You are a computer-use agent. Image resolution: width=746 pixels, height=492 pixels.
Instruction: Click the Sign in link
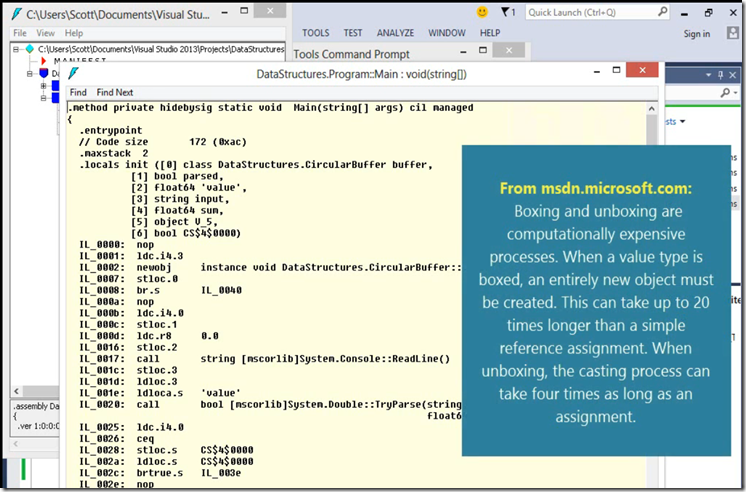pyautogui.click(x=697, y=34)
